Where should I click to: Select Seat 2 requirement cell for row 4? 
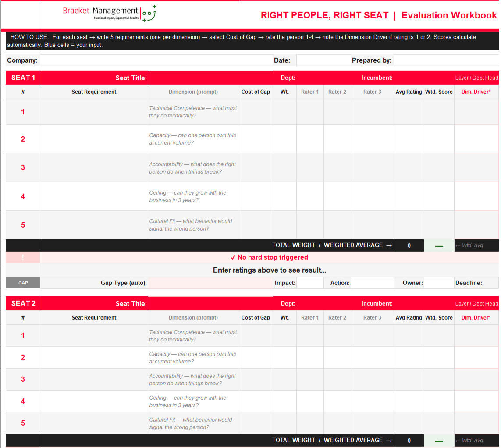pos(94,402)
